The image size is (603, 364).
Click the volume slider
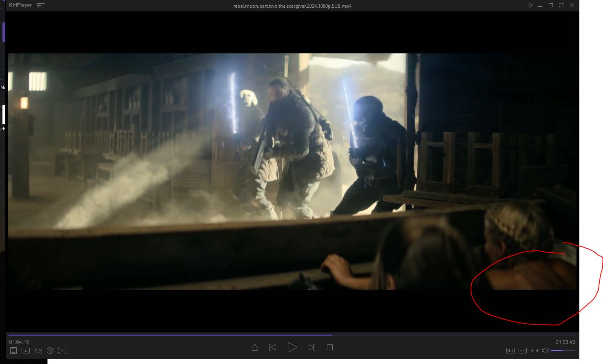point(563,351)
